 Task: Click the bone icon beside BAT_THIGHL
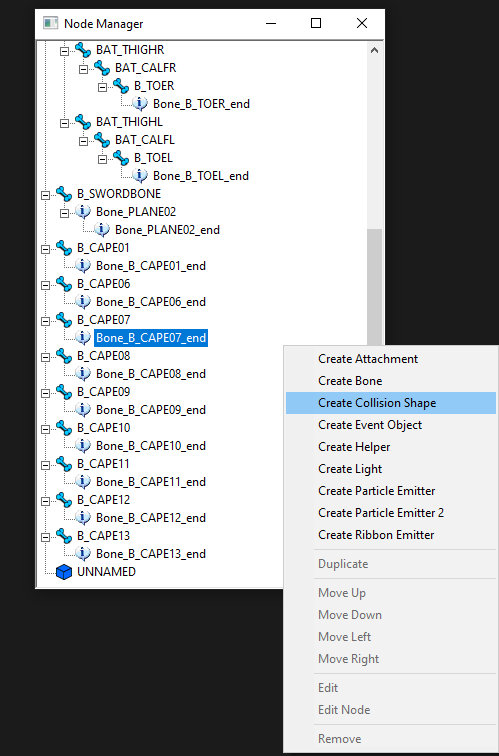83,122
